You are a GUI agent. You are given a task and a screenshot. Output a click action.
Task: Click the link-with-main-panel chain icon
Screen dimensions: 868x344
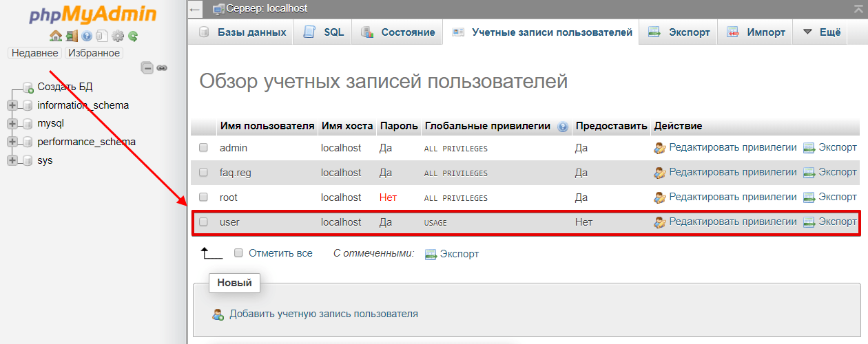162,67
